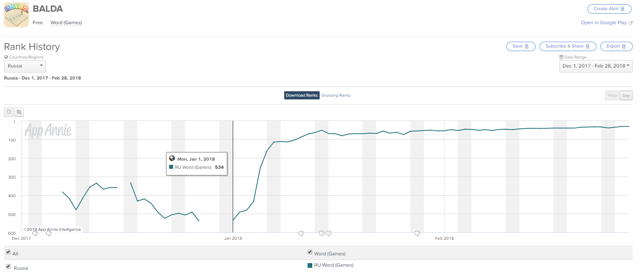Select the Download Ranks tab
The width and height of the screenshot is (644, 276).
[x=302, y=95]
